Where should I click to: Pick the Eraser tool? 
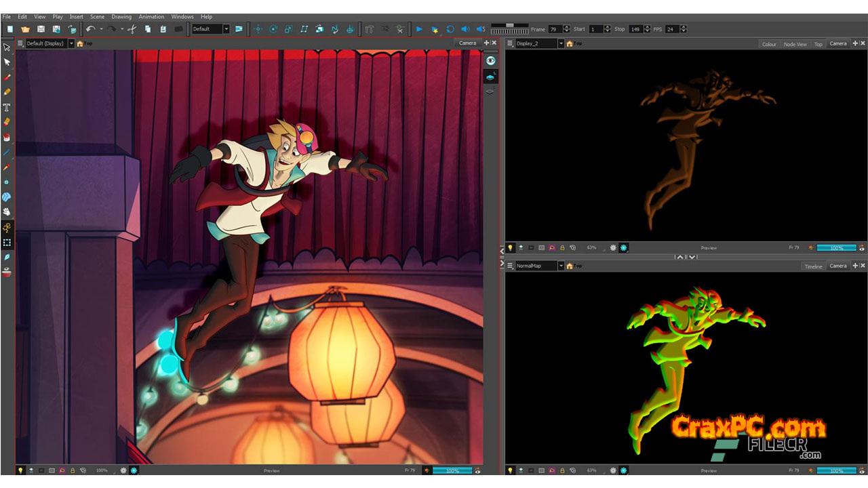pyautogui.click(x=7, y=122)
